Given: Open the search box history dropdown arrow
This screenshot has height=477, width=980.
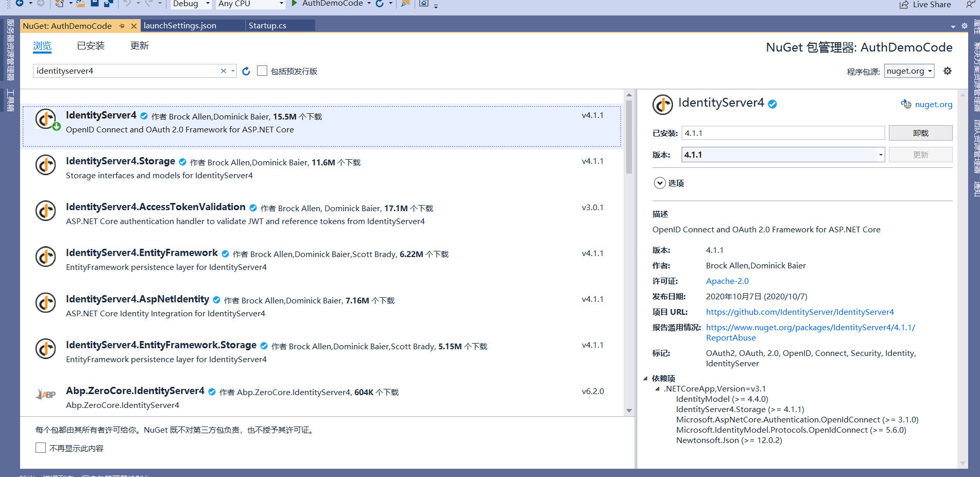Looking at the screenshot, I should tap(233, 71).
